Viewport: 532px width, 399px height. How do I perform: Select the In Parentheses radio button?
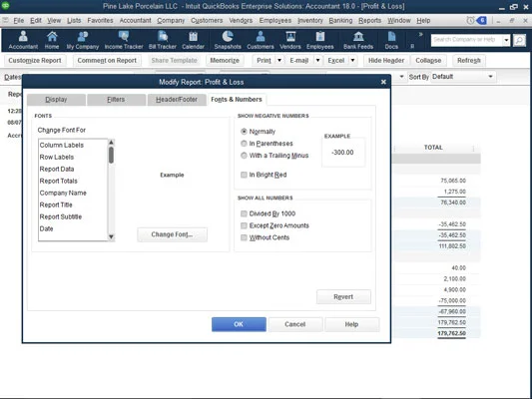pos(244,144)
